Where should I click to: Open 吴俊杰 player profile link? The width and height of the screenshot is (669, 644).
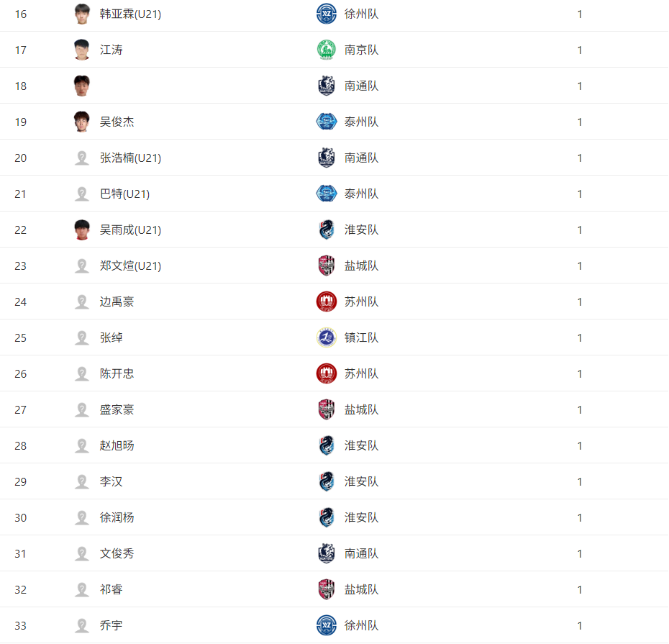(x=117, y=122)
